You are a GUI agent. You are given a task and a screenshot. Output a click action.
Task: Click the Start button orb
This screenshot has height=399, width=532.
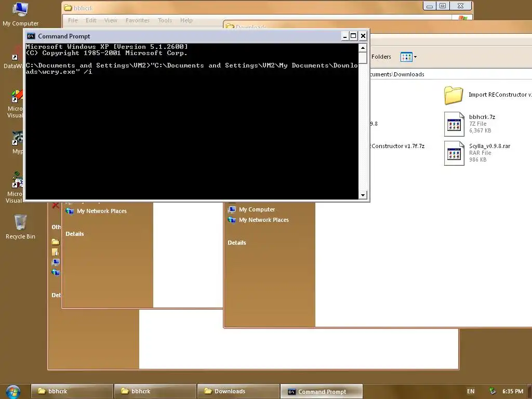13,392
